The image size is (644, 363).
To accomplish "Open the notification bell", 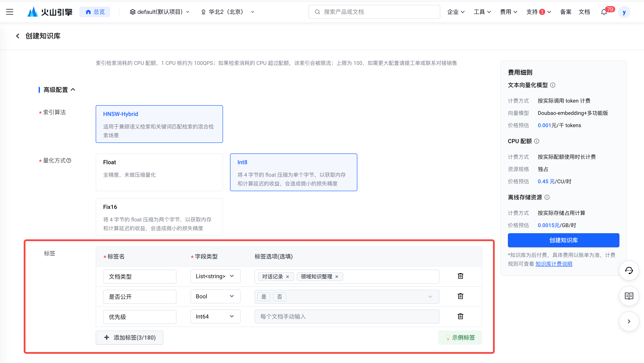I will [x=604, y=12].
